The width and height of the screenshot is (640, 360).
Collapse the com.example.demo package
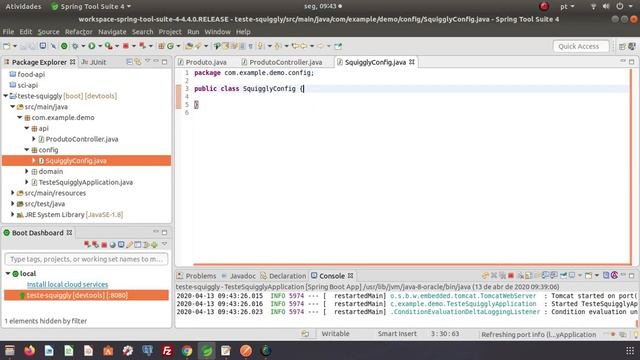(x=20, y=118)
